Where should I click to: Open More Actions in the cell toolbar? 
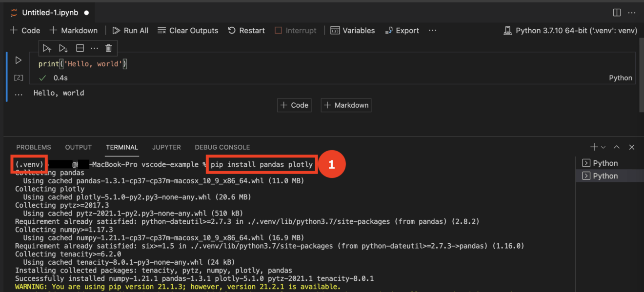[95, 48]
